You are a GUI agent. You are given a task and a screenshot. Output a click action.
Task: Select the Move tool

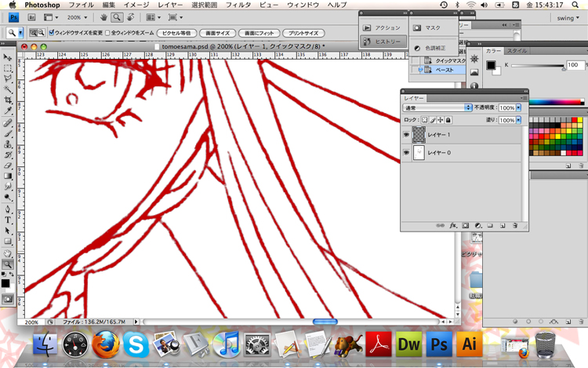[x=8, y=57]
